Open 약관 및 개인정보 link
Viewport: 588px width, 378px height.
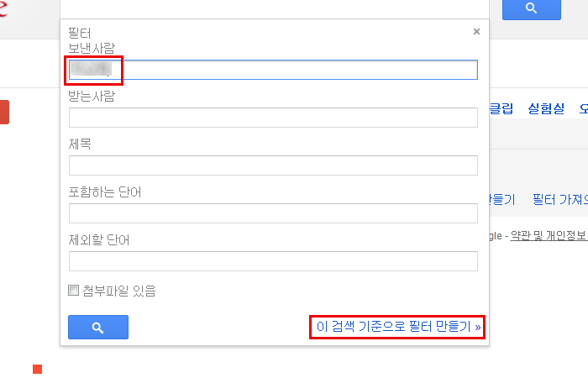(549, 235)
